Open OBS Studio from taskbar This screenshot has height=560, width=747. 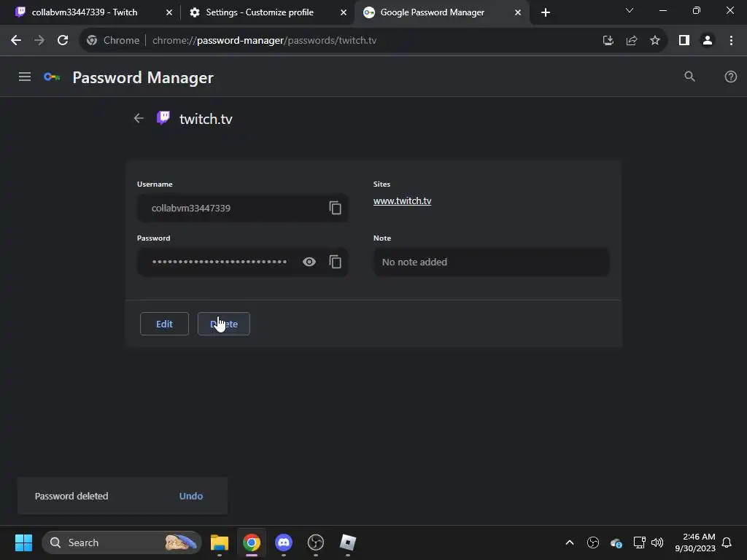315,542
